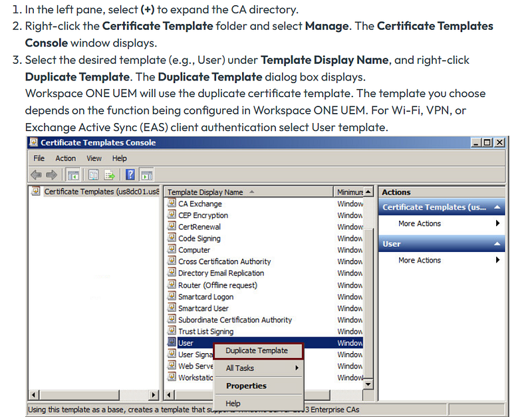Viewport: 532px width, 417px height.
Task: Click the Router (Offline request) icon
Action: 172,285
